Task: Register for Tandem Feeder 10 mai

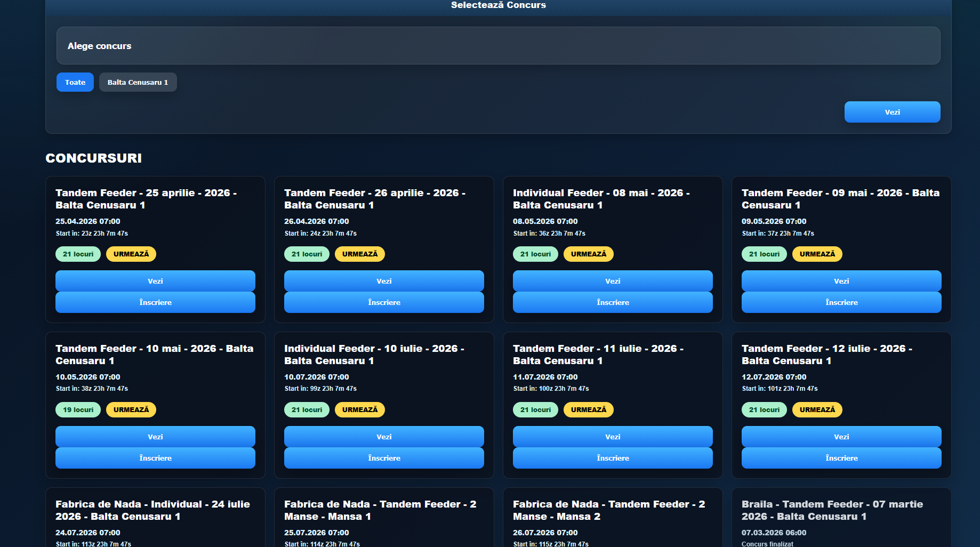Action: (x=155, y=458)
